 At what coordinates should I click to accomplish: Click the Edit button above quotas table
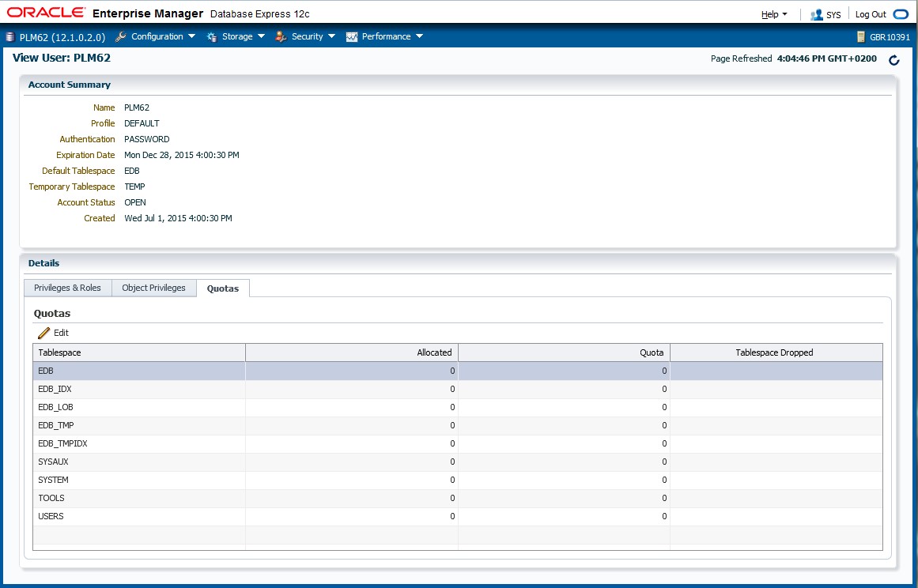[x=53, y=333]
